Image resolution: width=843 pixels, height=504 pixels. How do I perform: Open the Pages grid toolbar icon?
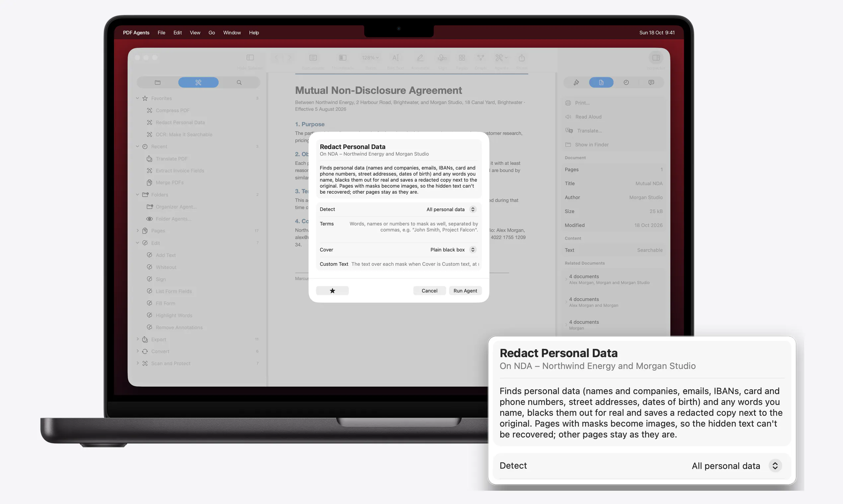[x=462, y=58]
